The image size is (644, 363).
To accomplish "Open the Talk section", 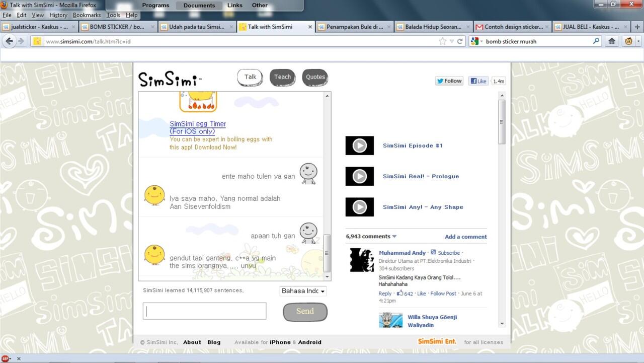I will [x=251, y=77].
